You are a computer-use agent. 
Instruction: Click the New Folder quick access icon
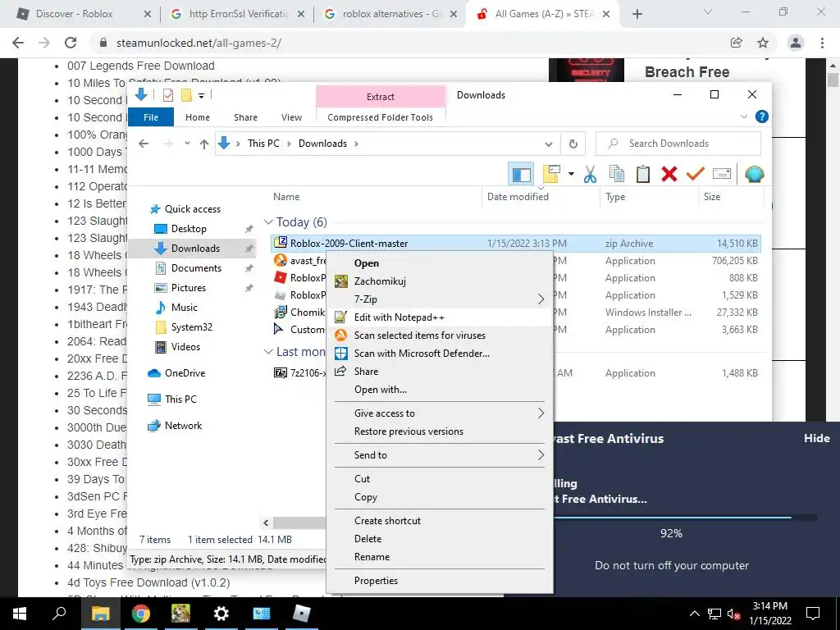[186, 95]
